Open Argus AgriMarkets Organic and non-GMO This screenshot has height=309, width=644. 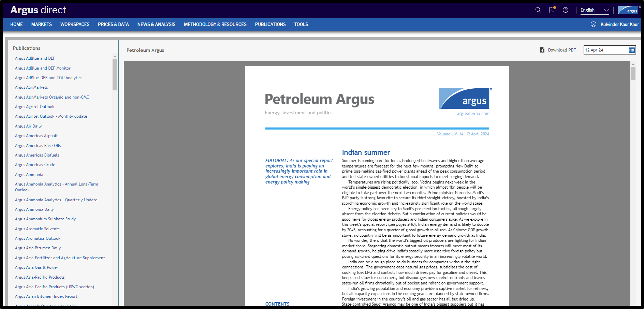coord(52,97)
